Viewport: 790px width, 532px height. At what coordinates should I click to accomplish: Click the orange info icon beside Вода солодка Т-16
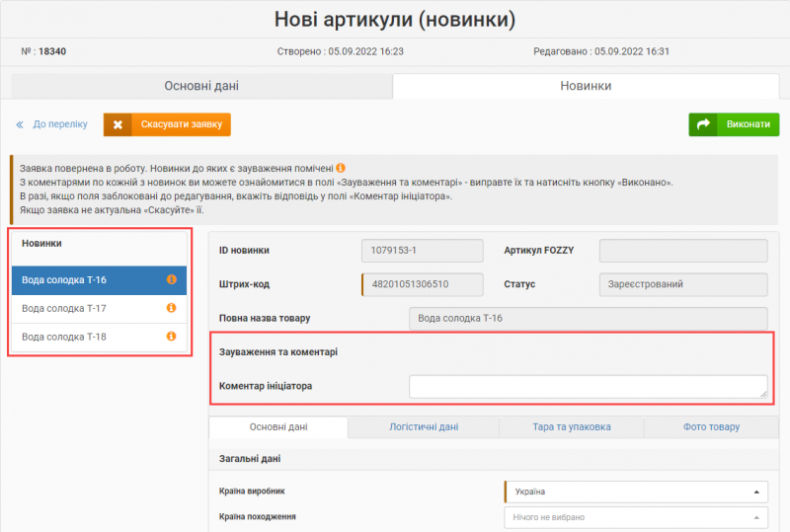pos(171,279)
